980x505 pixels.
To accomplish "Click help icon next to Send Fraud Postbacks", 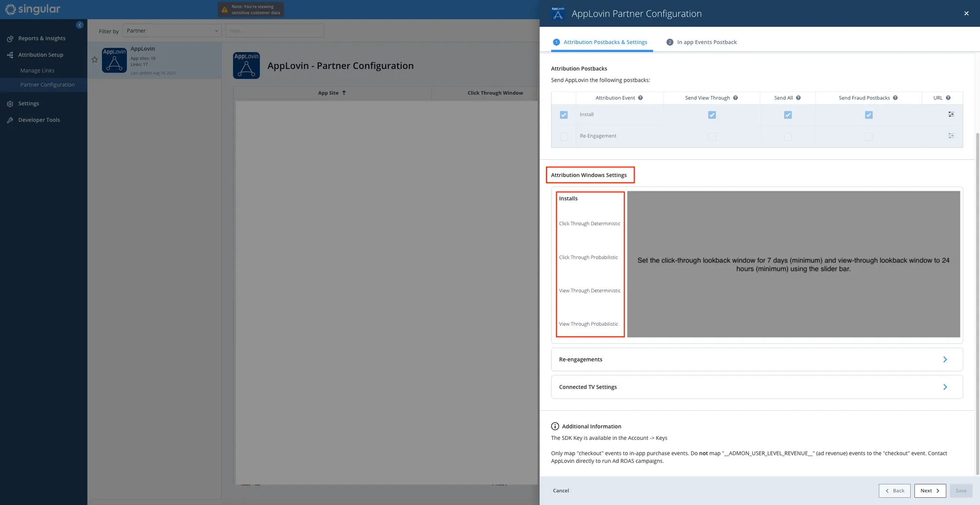I will pos(895,98).
